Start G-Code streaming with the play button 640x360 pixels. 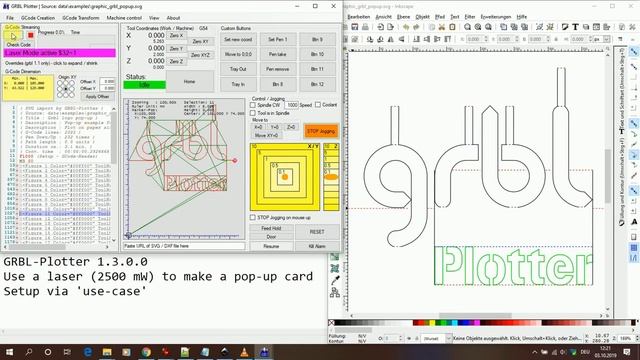13,36
